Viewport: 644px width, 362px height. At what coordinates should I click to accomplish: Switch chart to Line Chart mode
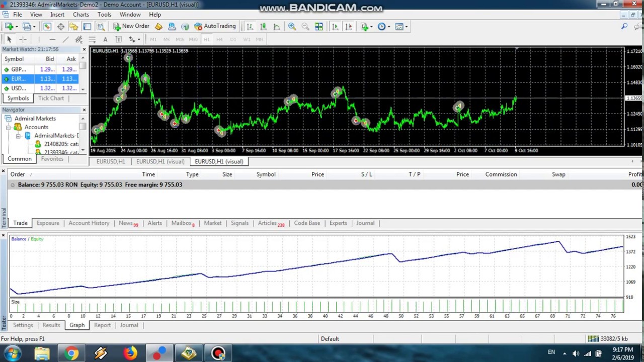276,26
